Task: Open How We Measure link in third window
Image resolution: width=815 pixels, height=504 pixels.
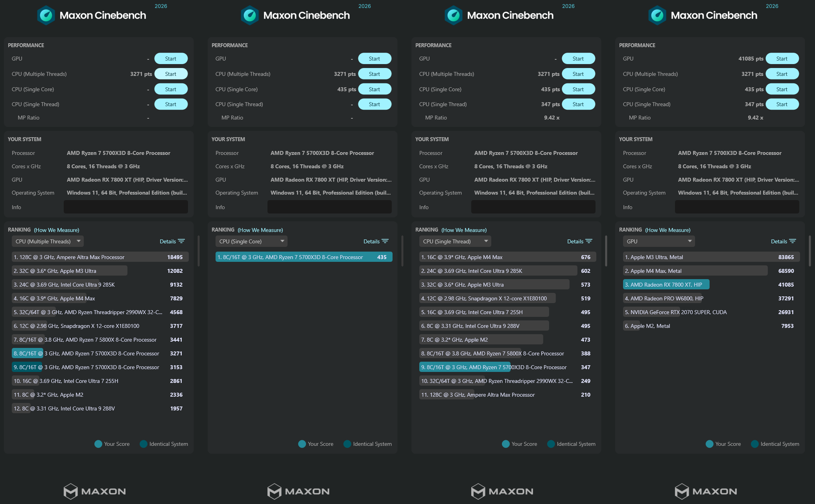Action: pos(464,230)
